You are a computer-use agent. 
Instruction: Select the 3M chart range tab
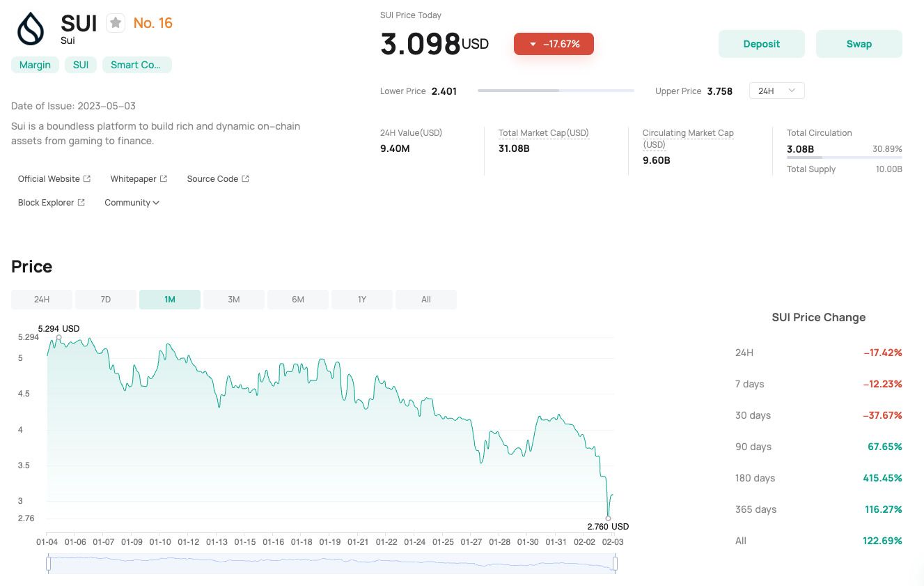tap(234, 300)
